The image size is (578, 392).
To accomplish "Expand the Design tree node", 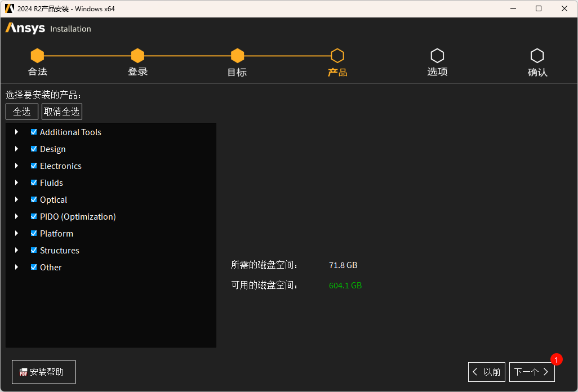I will point(17,149).
